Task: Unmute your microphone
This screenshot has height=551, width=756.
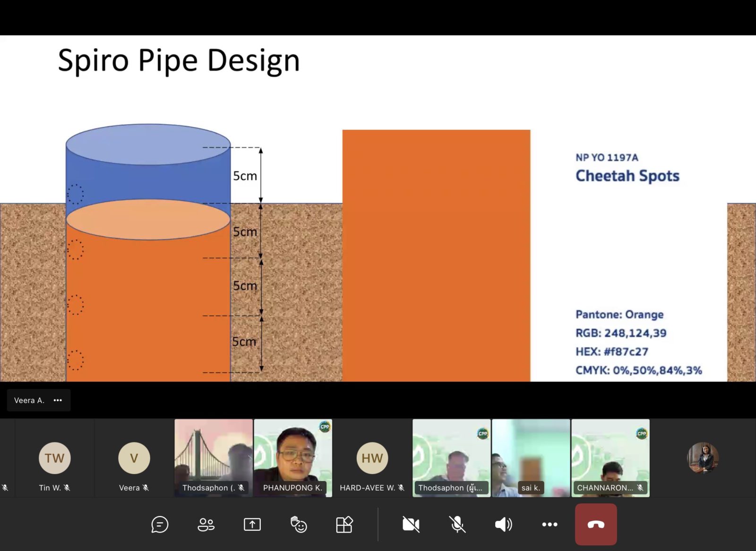Action: pos(456,524)
